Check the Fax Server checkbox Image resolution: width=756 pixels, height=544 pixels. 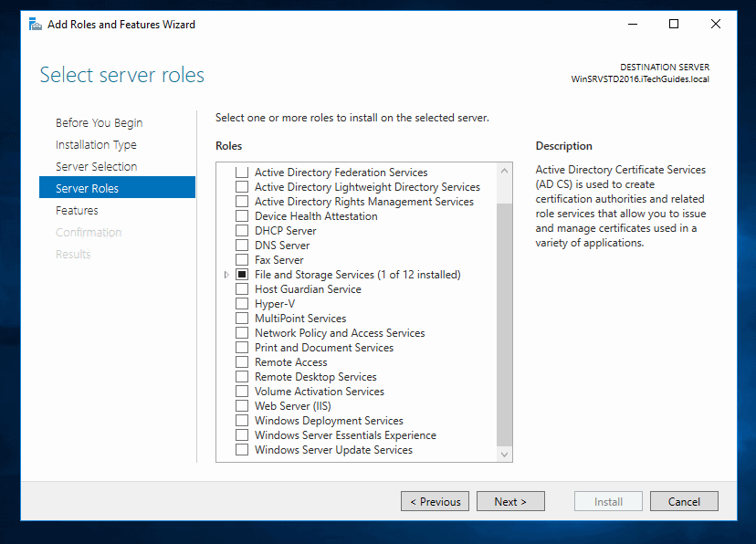coord(242,260)
